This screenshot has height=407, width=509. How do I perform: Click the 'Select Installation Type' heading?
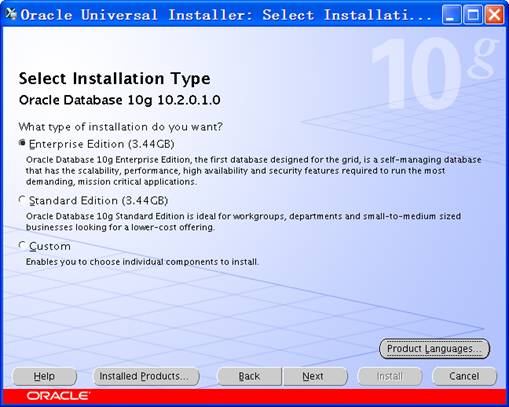115,79
